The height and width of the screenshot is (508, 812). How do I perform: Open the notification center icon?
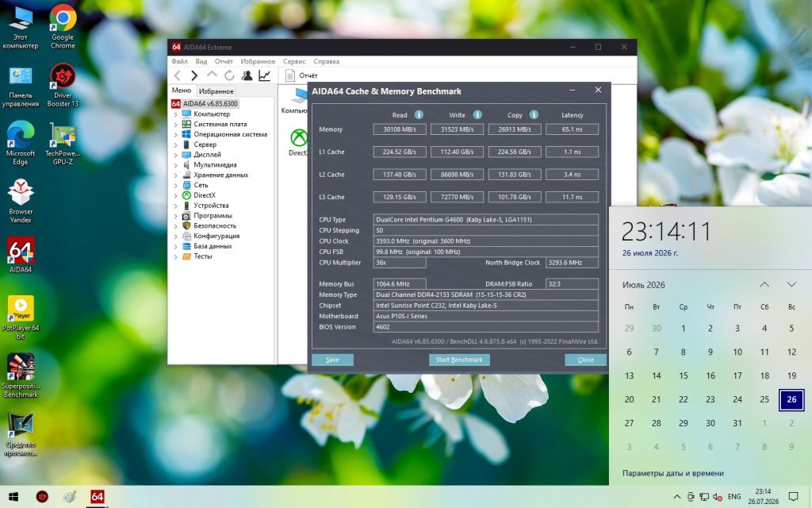click(793, 497)
